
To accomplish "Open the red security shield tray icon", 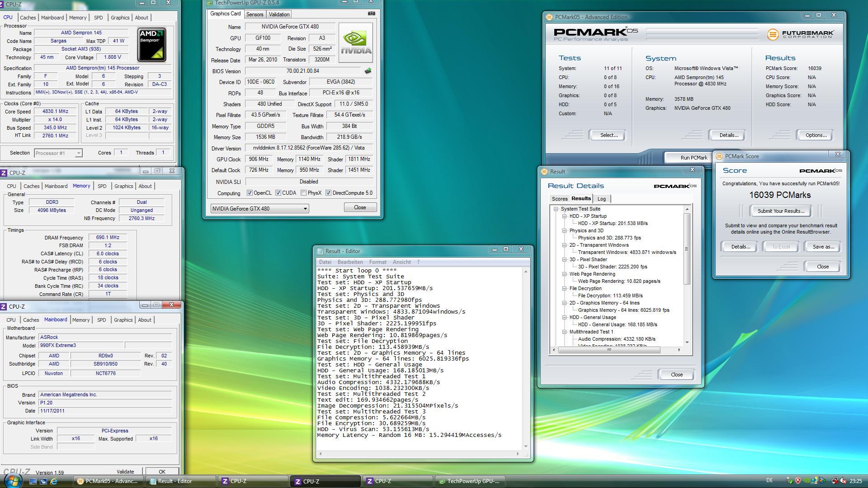I will 798,481.
